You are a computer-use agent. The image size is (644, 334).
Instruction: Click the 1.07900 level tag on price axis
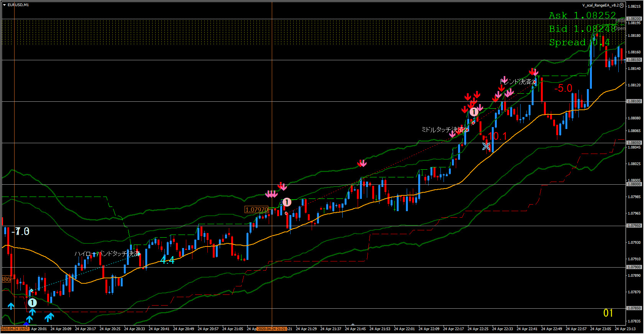pyautogui.click(x=634, y=267)
